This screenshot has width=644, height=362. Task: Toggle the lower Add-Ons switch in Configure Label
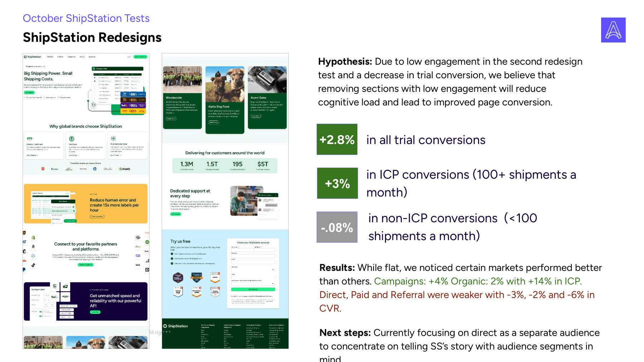tap(41, 316)
